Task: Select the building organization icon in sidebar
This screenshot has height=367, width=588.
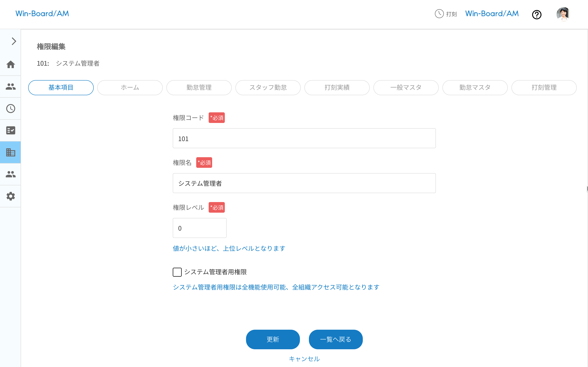Action: [10, 152]
